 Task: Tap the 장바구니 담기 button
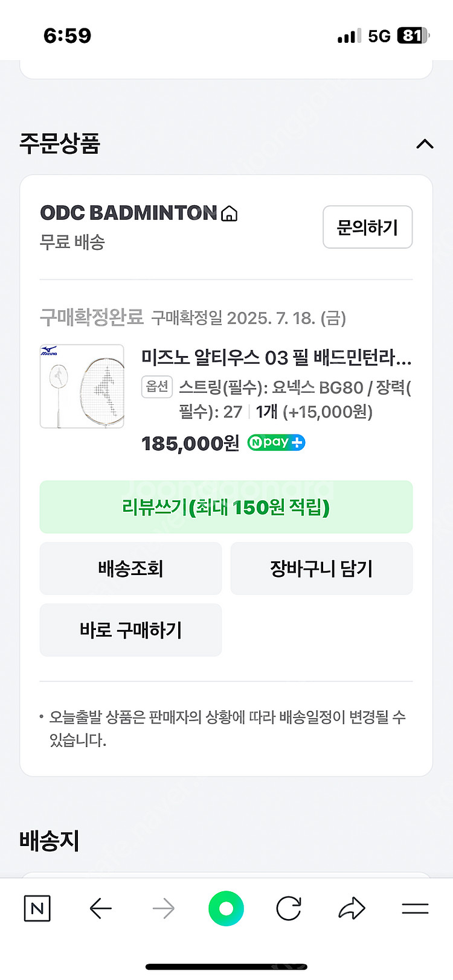(321, 568)
